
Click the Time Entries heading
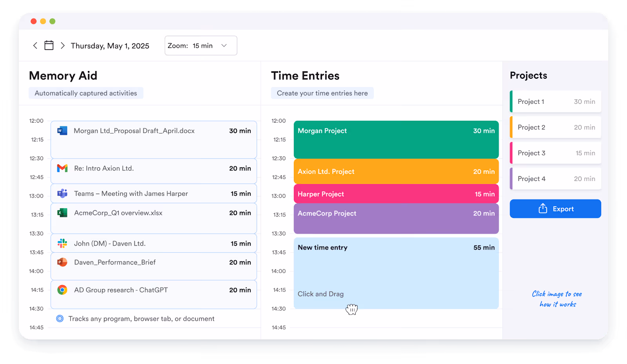coord(305,76)
